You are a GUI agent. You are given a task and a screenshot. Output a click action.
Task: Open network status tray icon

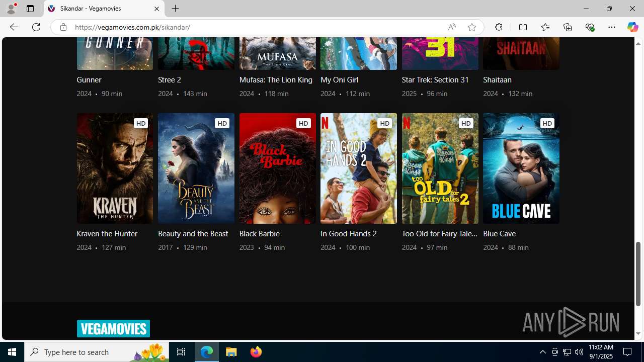click(567, 352)
